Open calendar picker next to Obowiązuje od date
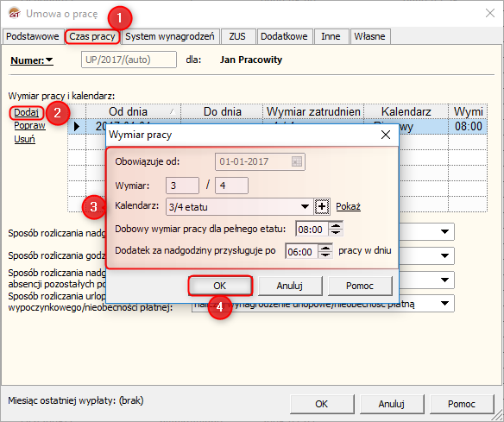Image resolution: width=504 pixels, height=422 pixels. pos(297,161)
